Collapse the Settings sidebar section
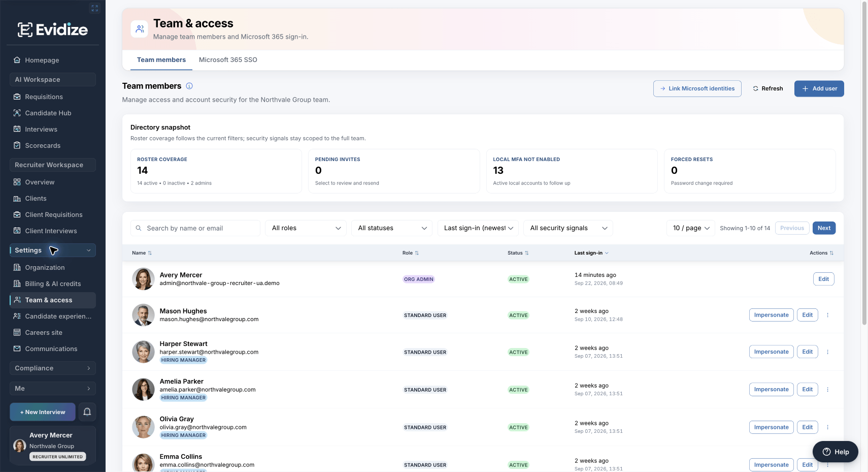 tap(53, 250)
